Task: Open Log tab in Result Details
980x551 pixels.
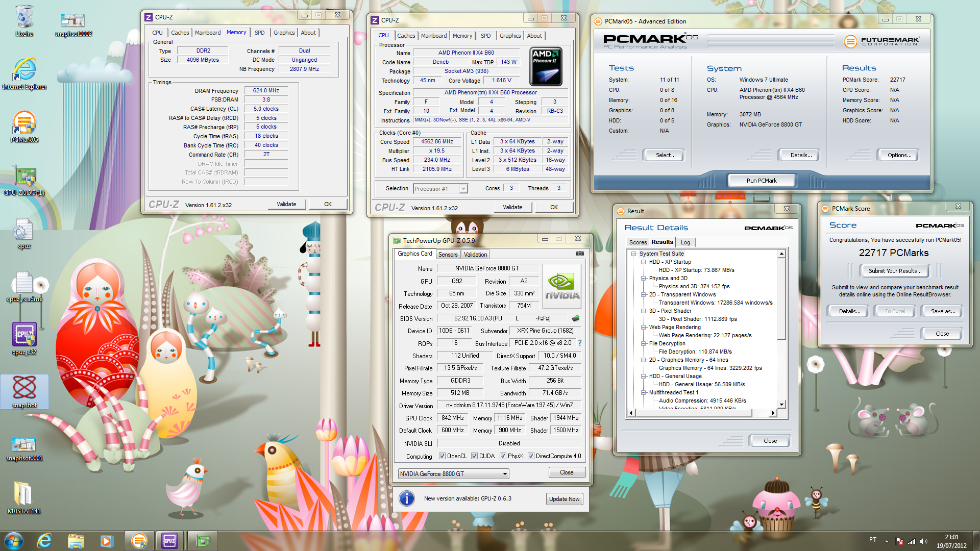Action: (685, 242)
